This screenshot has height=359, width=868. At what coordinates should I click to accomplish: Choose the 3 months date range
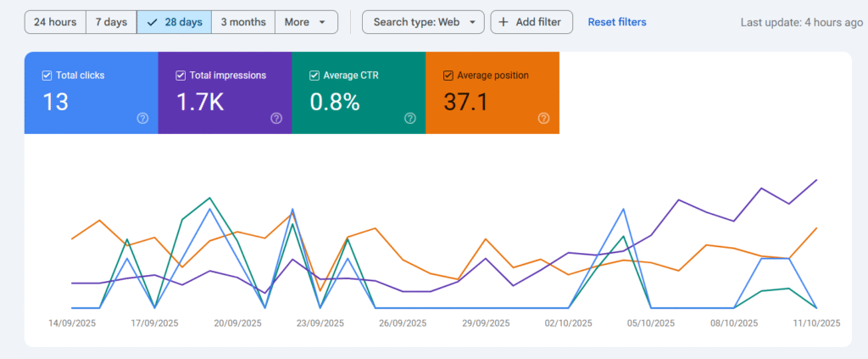(242, 22)
